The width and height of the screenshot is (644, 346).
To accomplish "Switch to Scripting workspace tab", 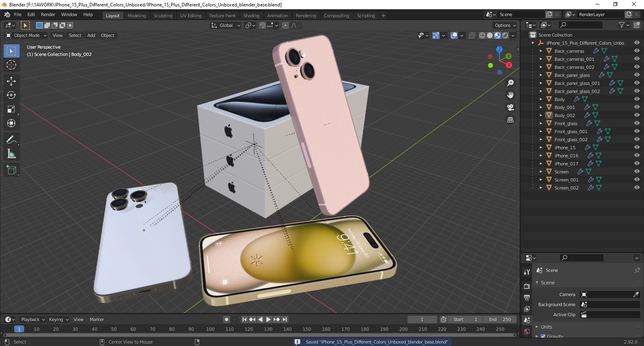I will pyautogui.click(x=366, y=16).
